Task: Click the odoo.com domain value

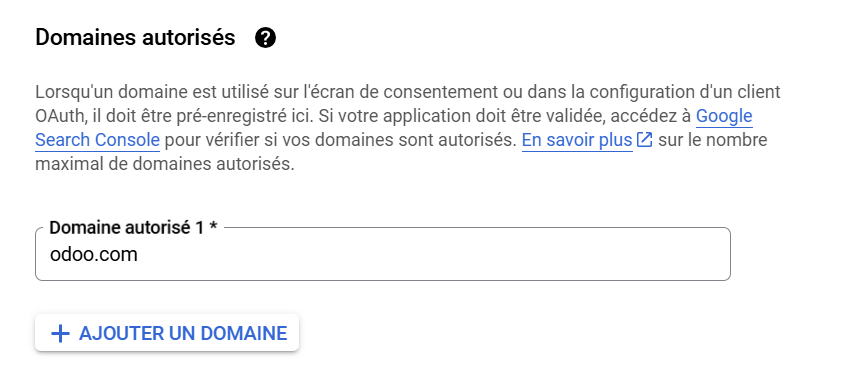Action: click(x=93, y=254)
